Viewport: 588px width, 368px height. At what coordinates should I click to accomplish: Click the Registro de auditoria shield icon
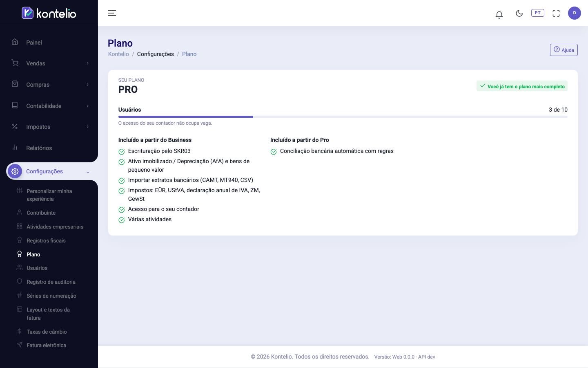pyautogui.click(x=19, y=281)
